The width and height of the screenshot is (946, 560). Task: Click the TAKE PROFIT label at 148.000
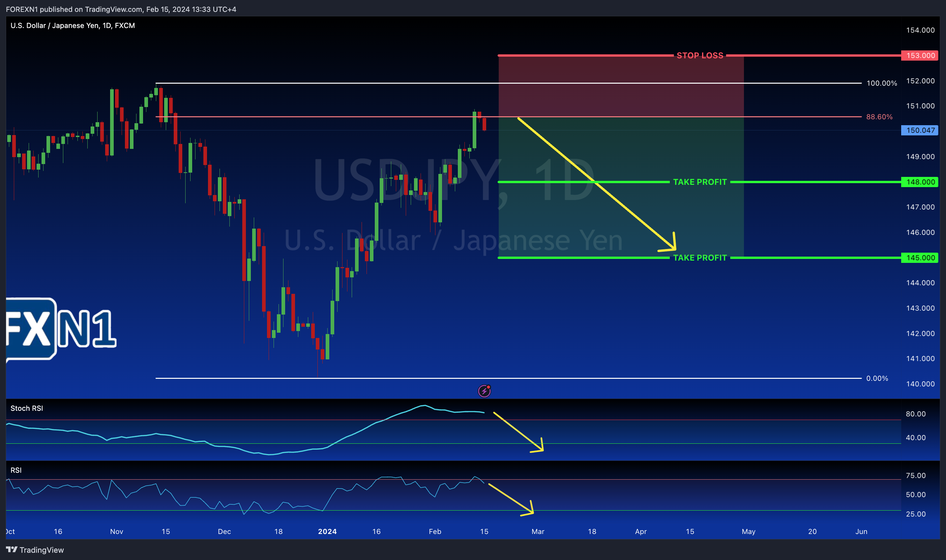[700, 182]
